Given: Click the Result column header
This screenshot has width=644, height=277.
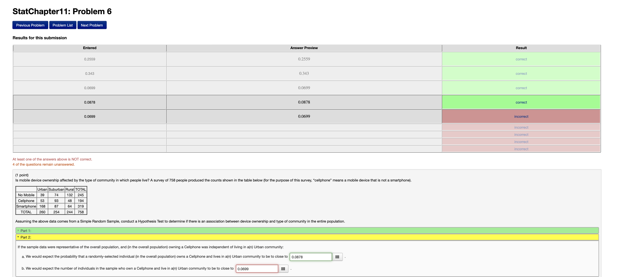Looking at the screenshot, I should [x=521, y=48].
